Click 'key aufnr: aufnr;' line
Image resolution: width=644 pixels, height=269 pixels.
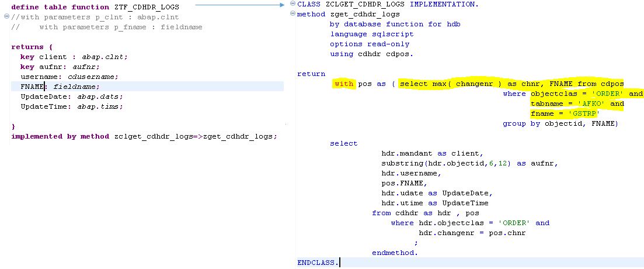coord(60,67)
